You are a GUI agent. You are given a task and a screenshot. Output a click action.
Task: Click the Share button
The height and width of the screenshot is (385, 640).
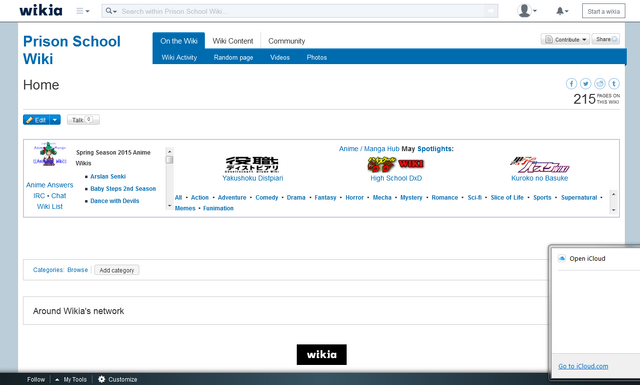[x=606, y=39]
